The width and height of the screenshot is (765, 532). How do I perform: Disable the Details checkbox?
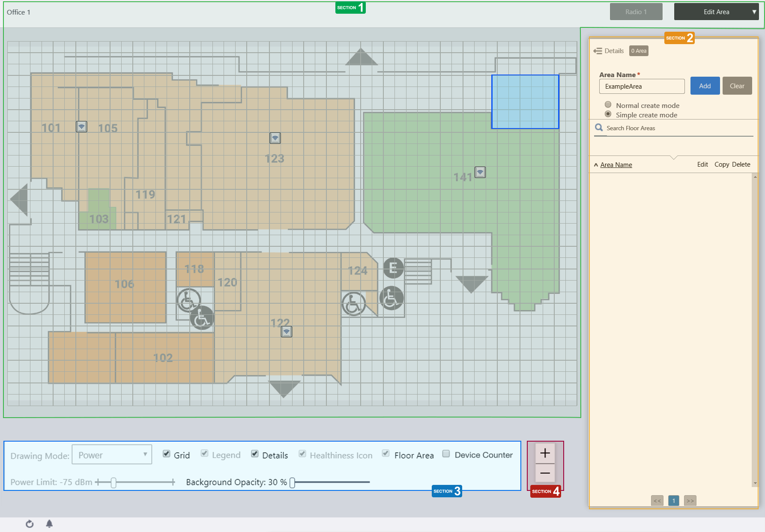point(255,454)
